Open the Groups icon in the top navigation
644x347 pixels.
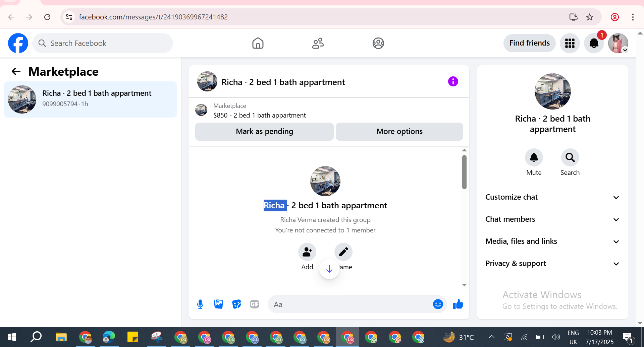[378, 43]
